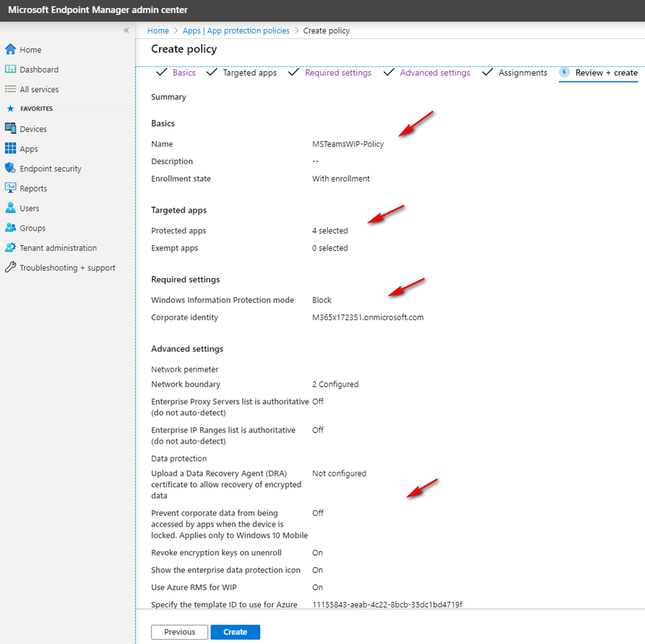Viewport: 645px width, 644px height.
Task: Click the Advanced settings section heading
Action: pos(186,349)
